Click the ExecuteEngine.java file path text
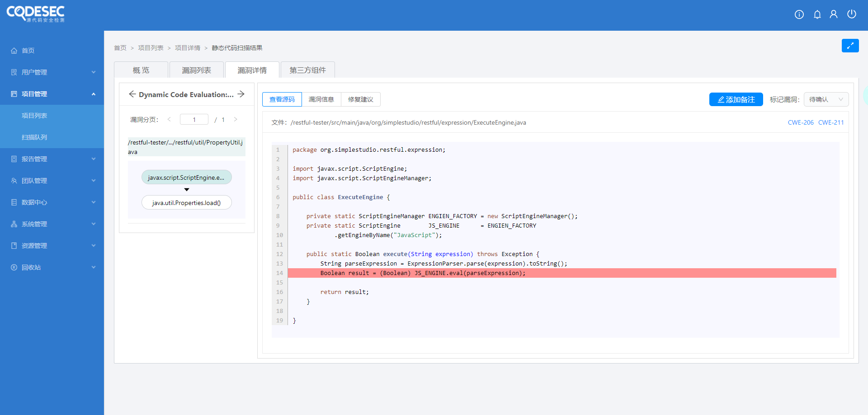Screen dimensions: 868x415 tap(408, 122)
